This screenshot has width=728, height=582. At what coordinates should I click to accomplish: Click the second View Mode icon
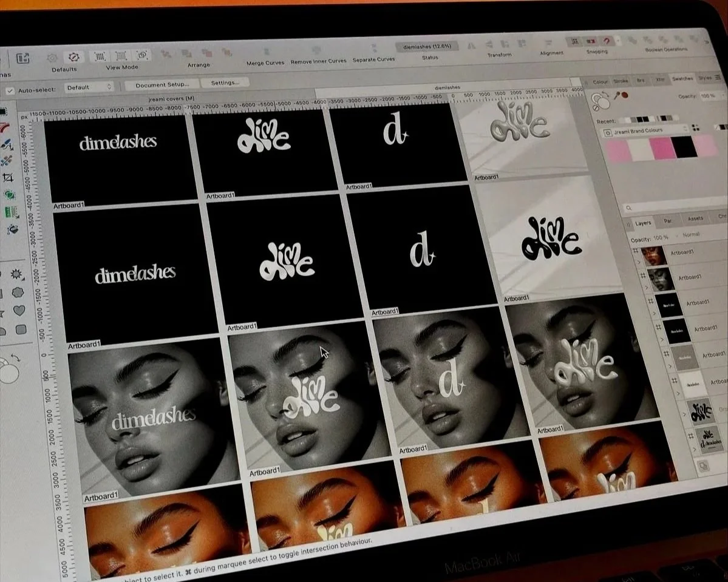(121, 56)
